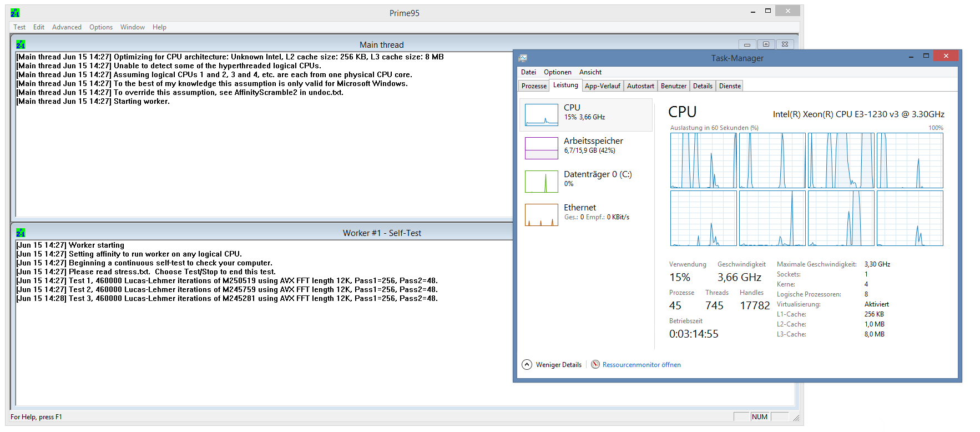The image size is (980, 432).
Task: Click the Prime95 window resize grip
Action: pyautogui.click(x=796, y=418)
